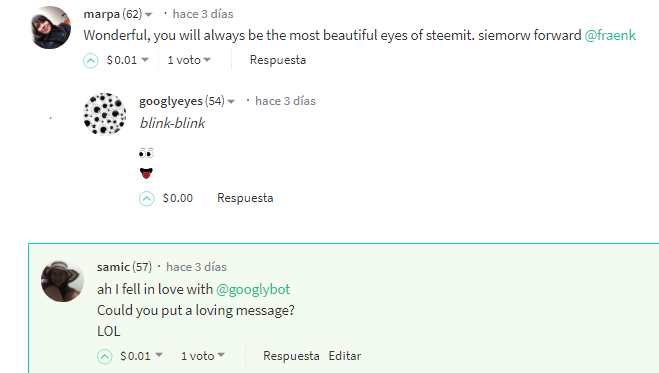
Task: Open the samic username link
Action: [x=113, y=267]
